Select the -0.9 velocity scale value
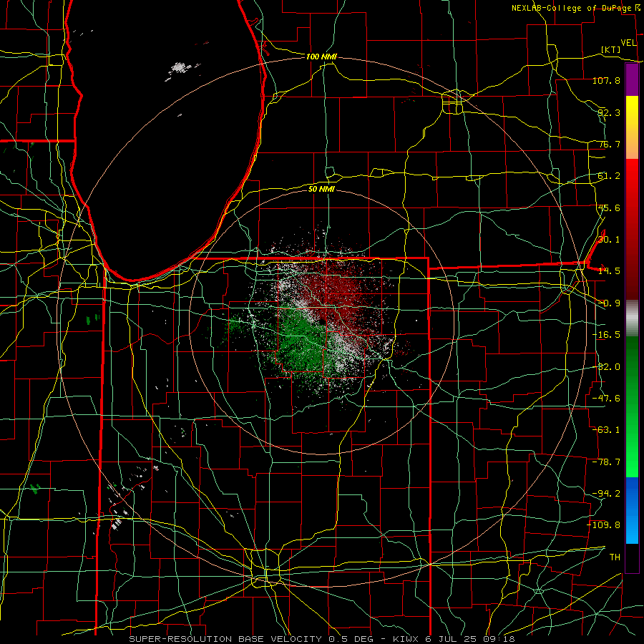644x644 pixels. pyautogui.click(x=609, y=303)
